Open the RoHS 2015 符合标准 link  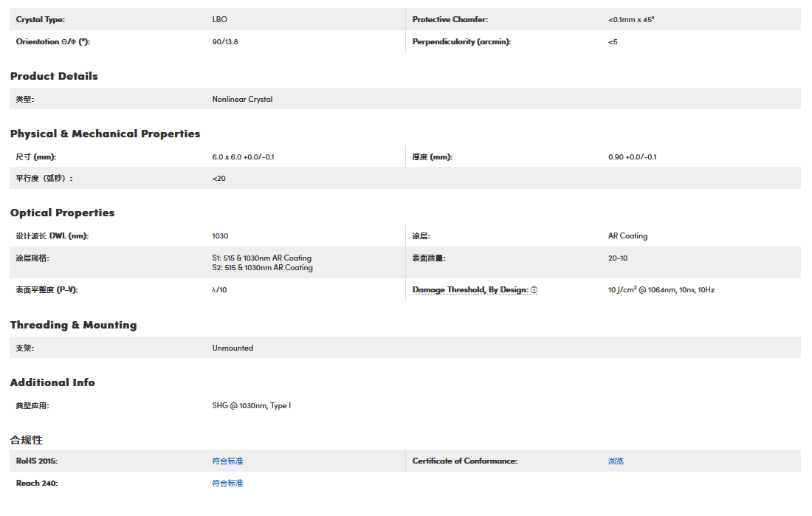pyautogui.click(x=227, y=461)
